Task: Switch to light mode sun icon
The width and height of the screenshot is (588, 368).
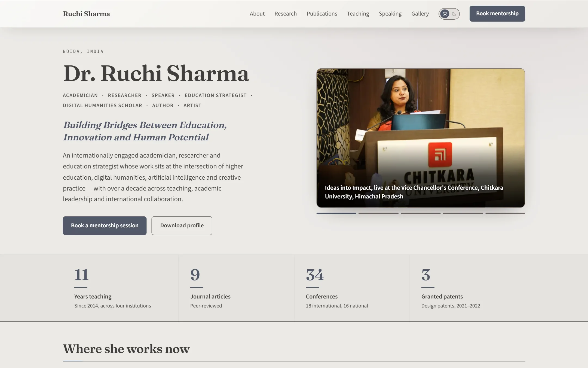Action: (445, 14)
